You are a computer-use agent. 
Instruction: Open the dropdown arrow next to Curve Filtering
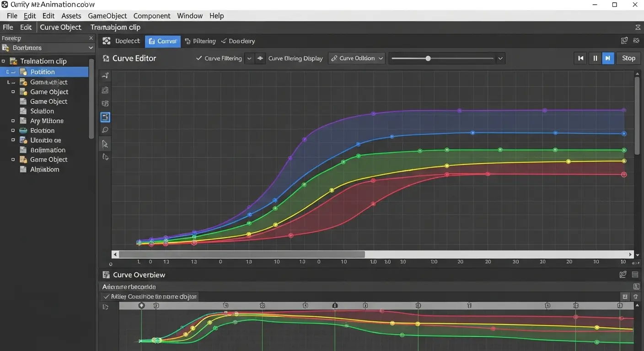(x=249, y=58)
